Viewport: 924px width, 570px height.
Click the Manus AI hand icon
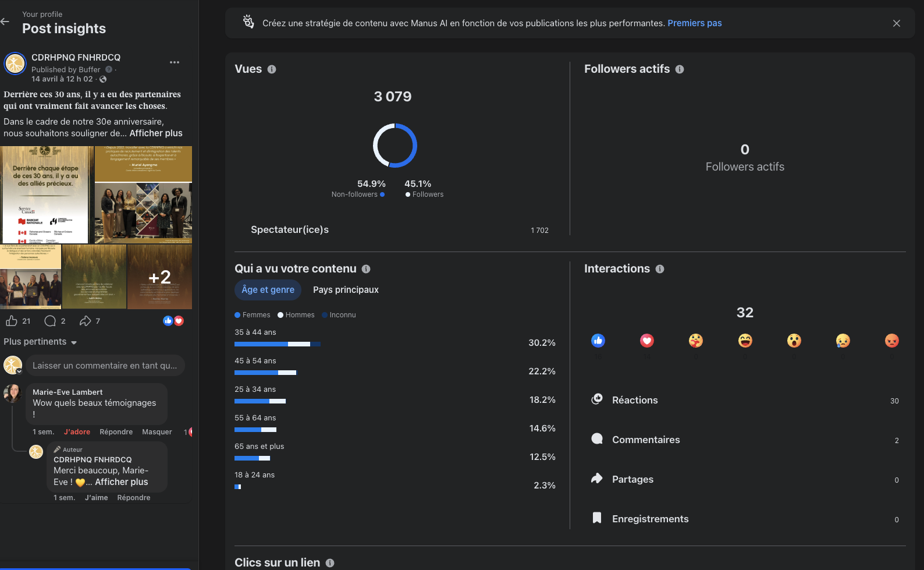248,22
